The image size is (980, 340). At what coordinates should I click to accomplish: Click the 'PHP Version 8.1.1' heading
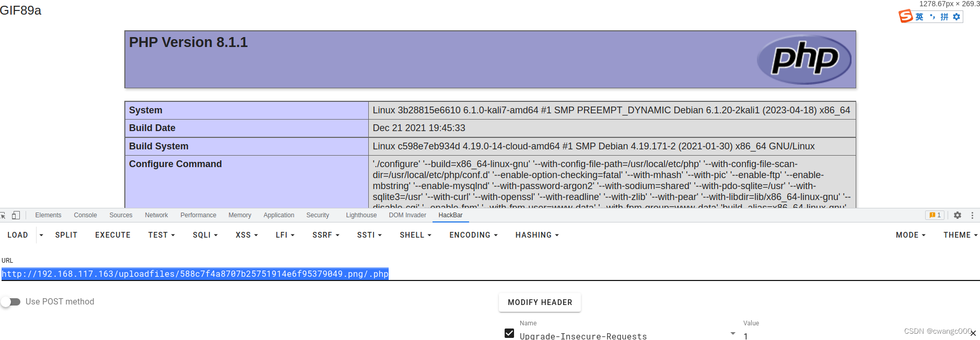188,42
